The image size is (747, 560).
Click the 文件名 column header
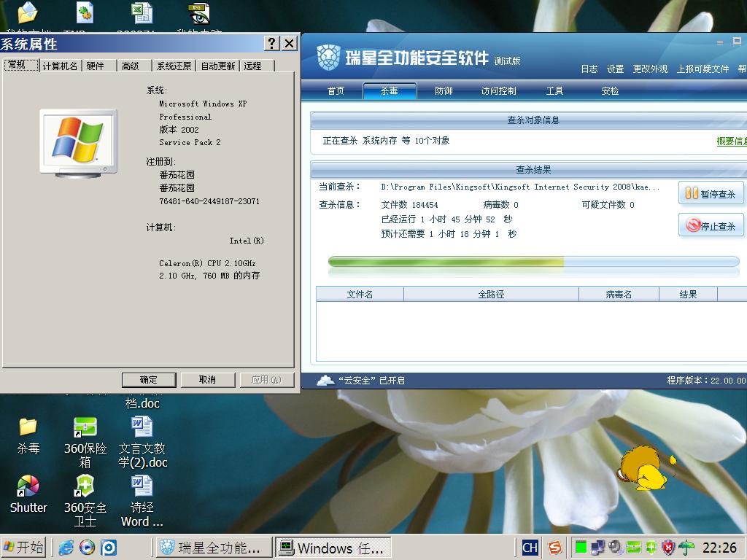360,295
